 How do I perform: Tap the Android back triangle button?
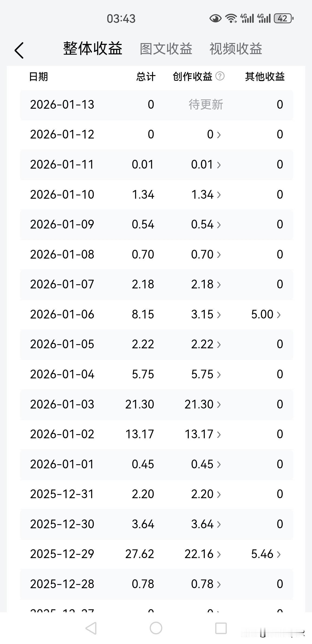coord(91,628)
